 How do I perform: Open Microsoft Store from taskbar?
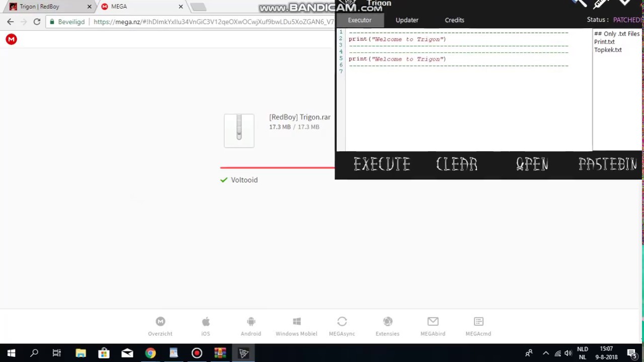pos(104,353)
